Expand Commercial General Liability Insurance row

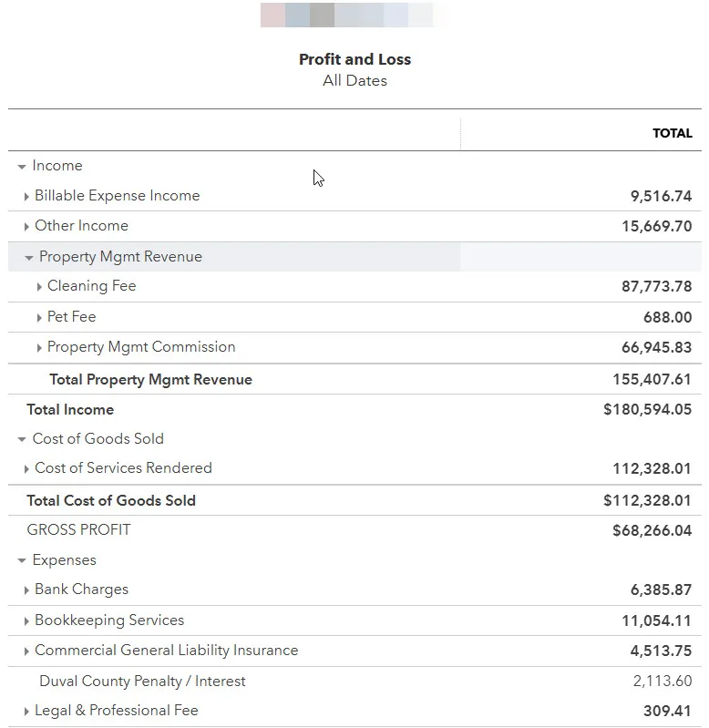[26, 651]
